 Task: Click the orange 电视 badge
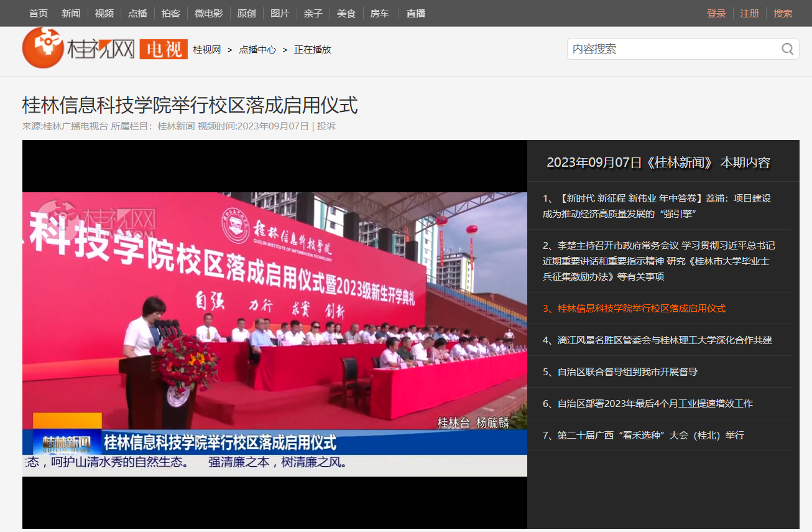pyautogui.click(x=164, y=49)
